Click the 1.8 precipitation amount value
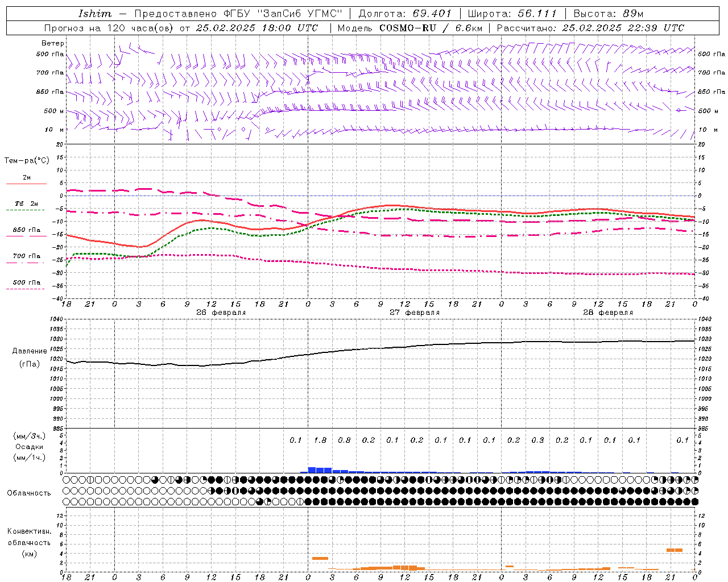728x582 pixels. tap(320, 440)
